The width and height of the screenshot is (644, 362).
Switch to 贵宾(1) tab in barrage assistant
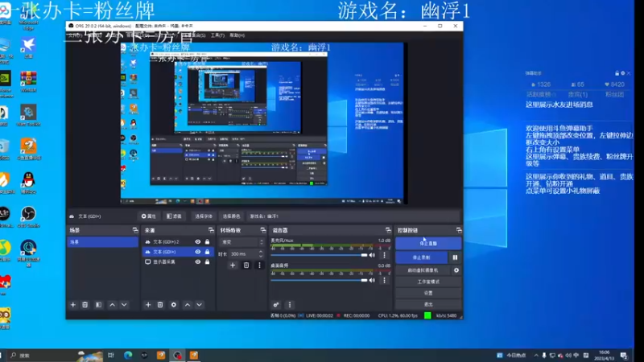tap(577, 95)
